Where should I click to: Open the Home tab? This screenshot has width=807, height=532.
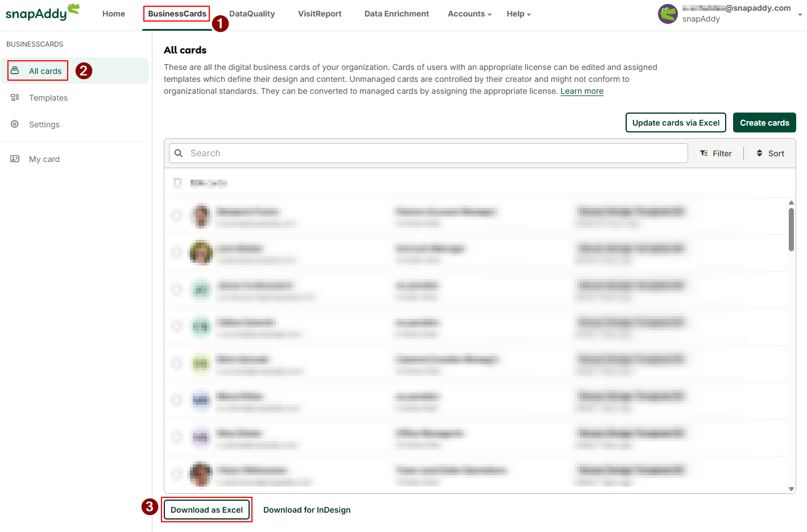click(x=114, y=14)
